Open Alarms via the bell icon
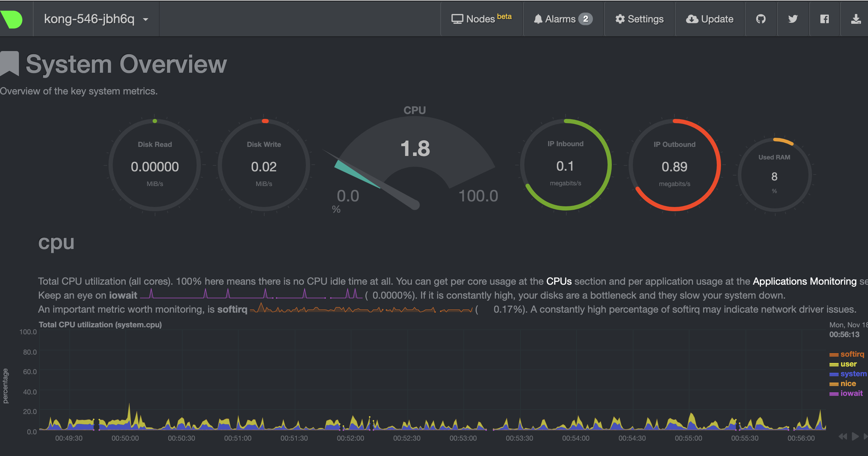Image resolution: width=868 pixels, height=456 pixels. 538,19
